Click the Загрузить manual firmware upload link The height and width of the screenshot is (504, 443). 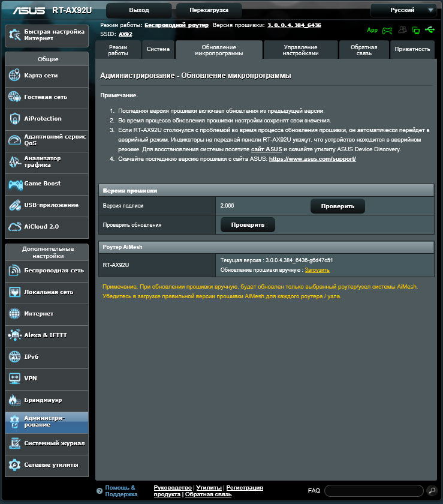coord(317,270)
